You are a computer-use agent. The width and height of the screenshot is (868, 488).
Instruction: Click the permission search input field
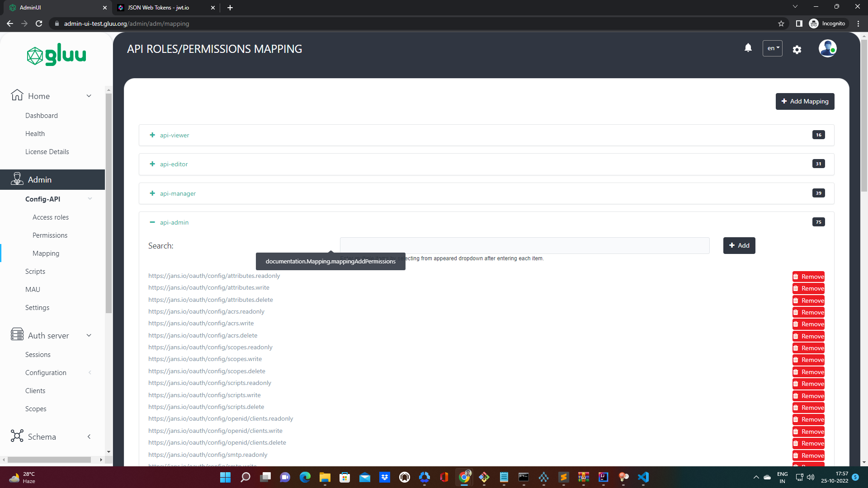click(x=524, y=245)
